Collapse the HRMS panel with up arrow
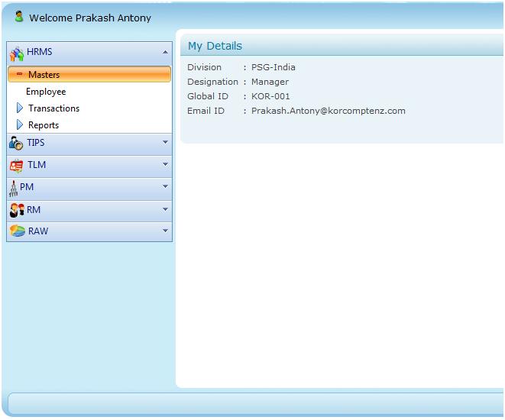 (x=165, y=52)
